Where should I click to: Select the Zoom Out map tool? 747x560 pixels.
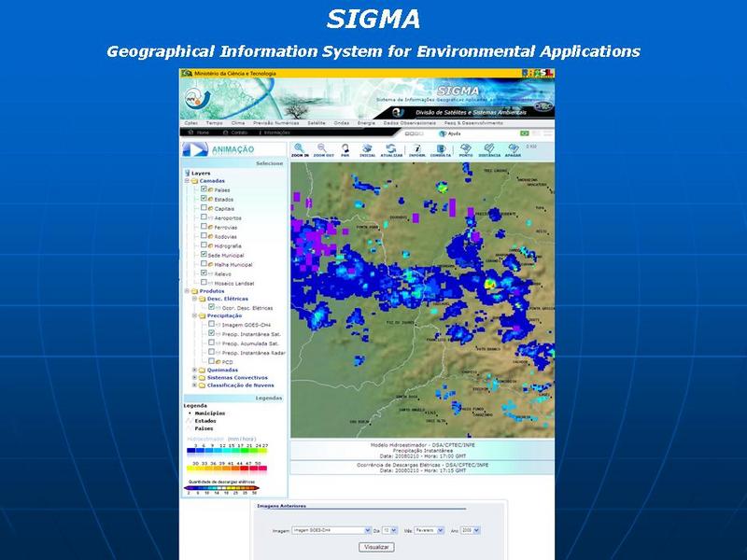click(x=323, y=150)
